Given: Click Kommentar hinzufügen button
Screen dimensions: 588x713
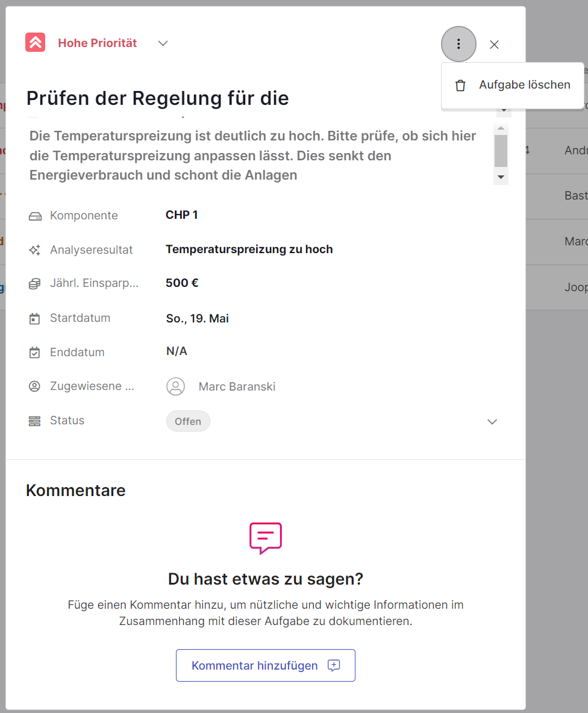Looking at the screenshot, I should click(x=266, y=665).
